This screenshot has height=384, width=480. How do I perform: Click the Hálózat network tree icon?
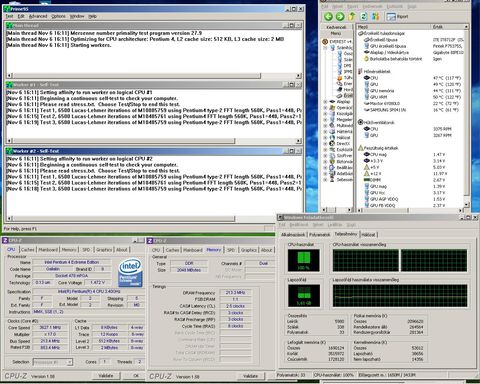coord(332,137)
